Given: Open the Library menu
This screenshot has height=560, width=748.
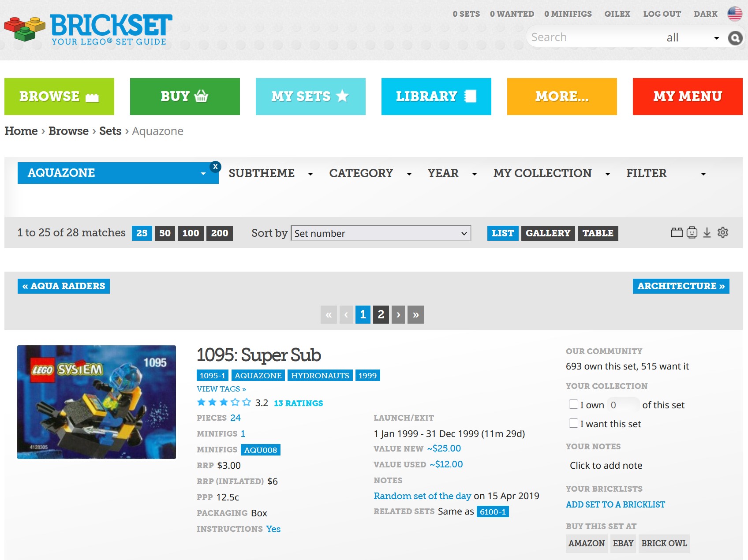Looking at the screenshot, I should (436, 97).
